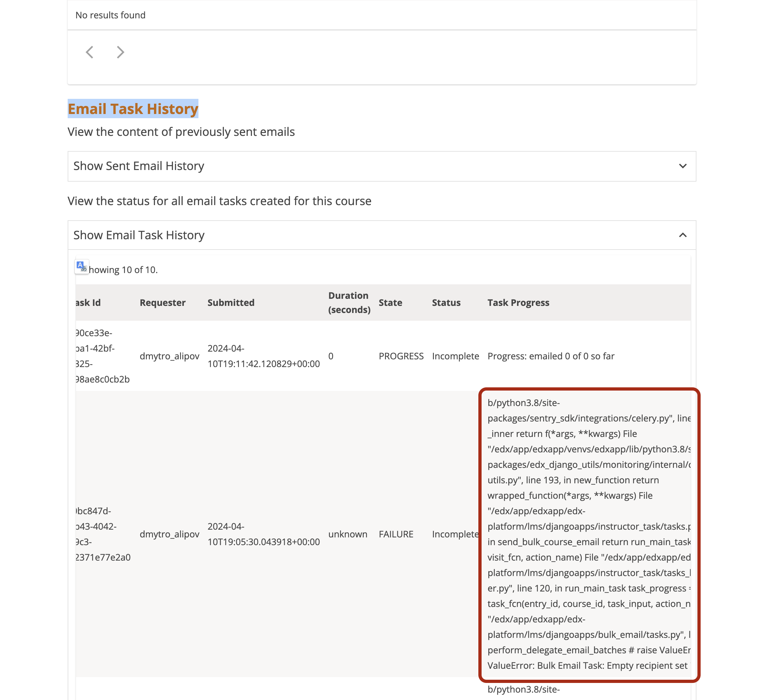Click the translate icon near Showing text
The width and height of the screenshot is (757, 700).
[x=81, y=266]
